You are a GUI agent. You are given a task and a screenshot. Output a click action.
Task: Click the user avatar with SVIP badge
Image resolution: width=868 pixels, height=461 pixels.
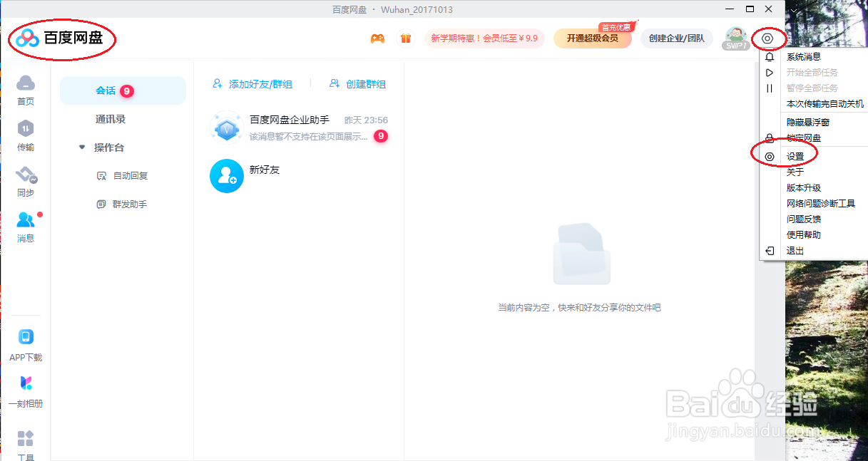coord(735,38)
